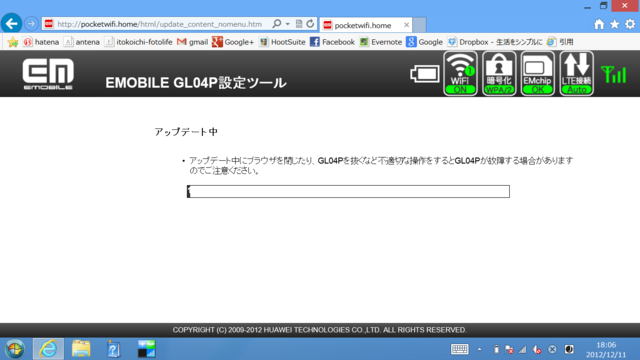Restore down the browser window
The height and width of the screenshot is (360, 640).
(x=603, y=6)
